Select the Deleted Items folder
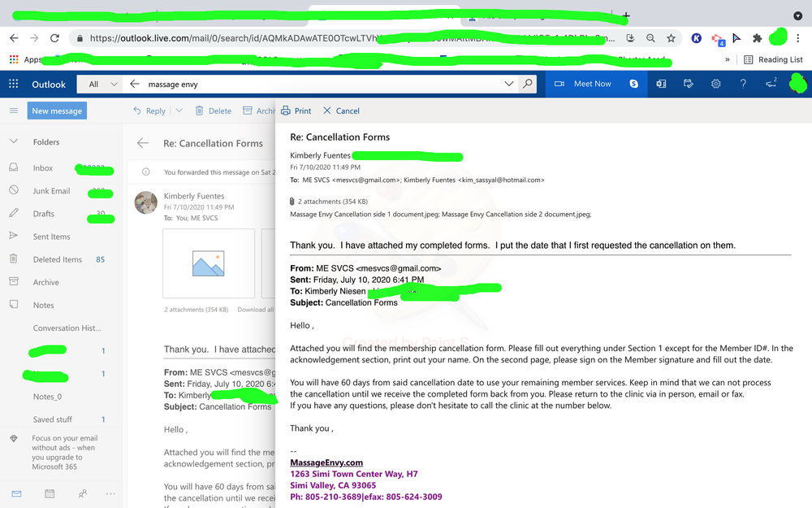This screenshot has height=508, width=812. coord(57,259)
